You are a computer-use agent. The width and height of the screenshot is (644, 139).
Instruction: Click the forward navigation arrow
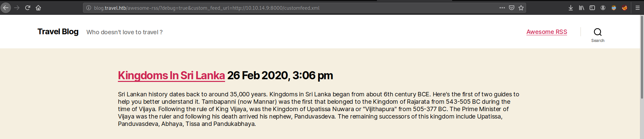pyautogui.click(x=17, y=8)
